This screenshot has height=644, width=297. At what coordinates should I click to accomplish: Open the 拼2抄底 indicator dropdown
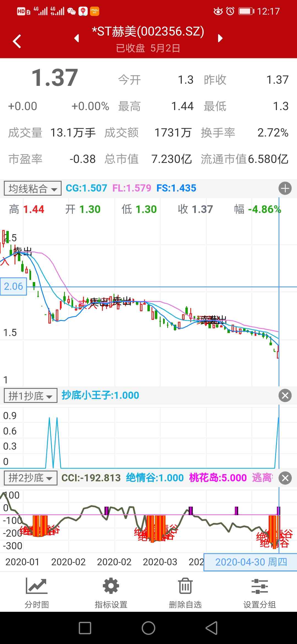(x=31, y=478)
